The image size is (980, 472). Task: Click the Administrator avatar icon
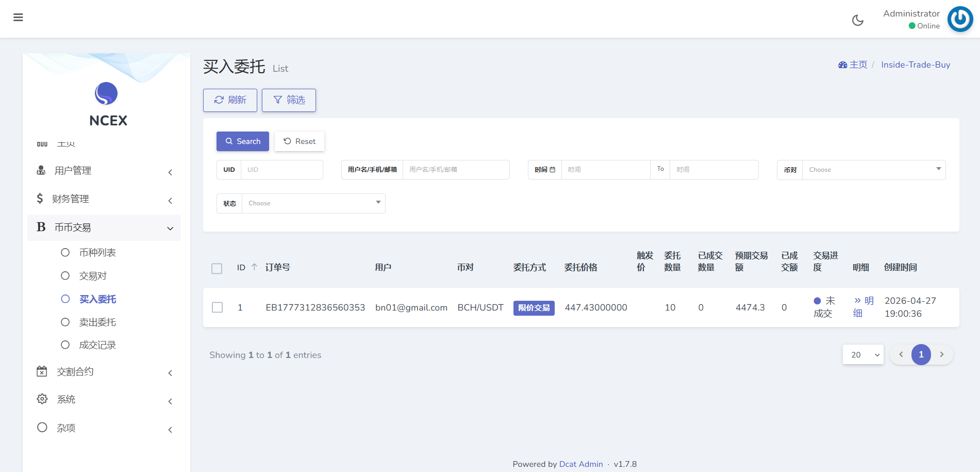960,19
